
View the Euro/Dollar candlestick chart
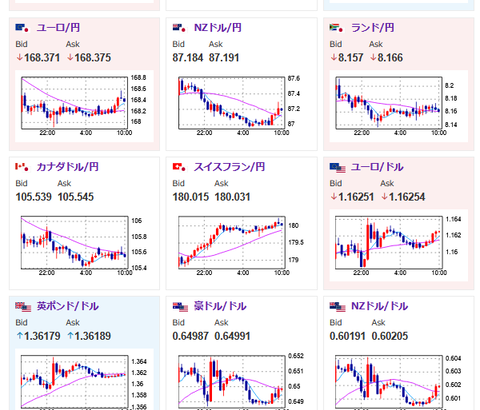[399, 245]
